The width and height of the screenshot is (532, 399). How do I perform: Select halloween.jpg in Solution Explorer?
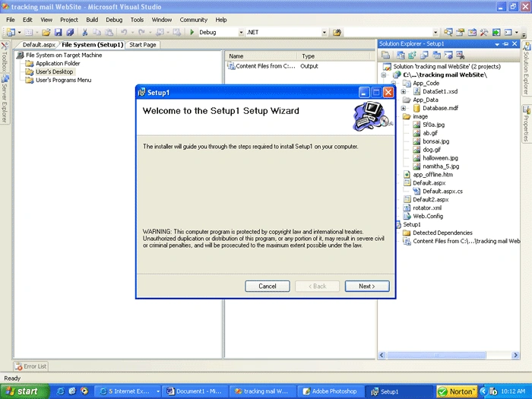[440, 158]
